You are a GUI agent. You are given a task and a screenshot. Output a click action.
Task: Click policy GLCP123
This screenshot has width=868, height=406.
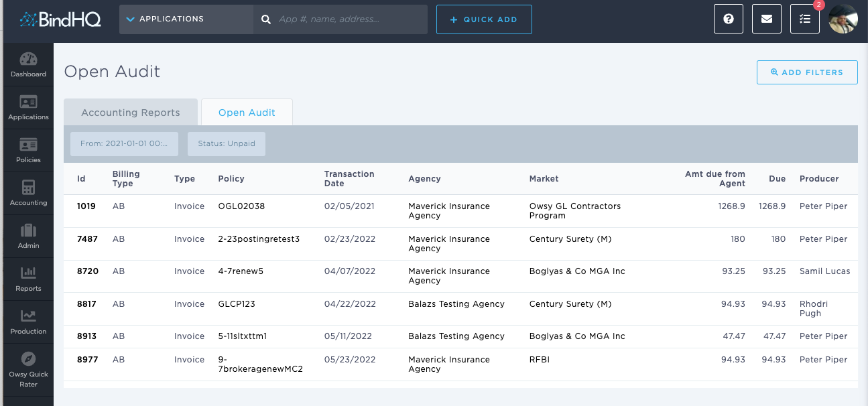(x=237, y=304)
